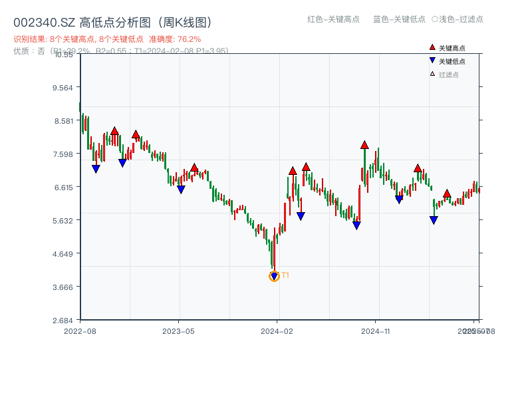Click the orange T1 circle marker
Image resolution: width=532 pixels, height=399 pixels.
(x=274, y=276)
